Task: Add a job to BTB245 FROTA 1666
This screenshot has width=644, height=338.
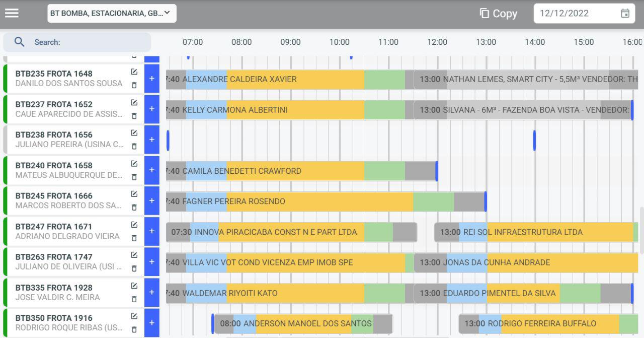Action: tap(152, 200)
